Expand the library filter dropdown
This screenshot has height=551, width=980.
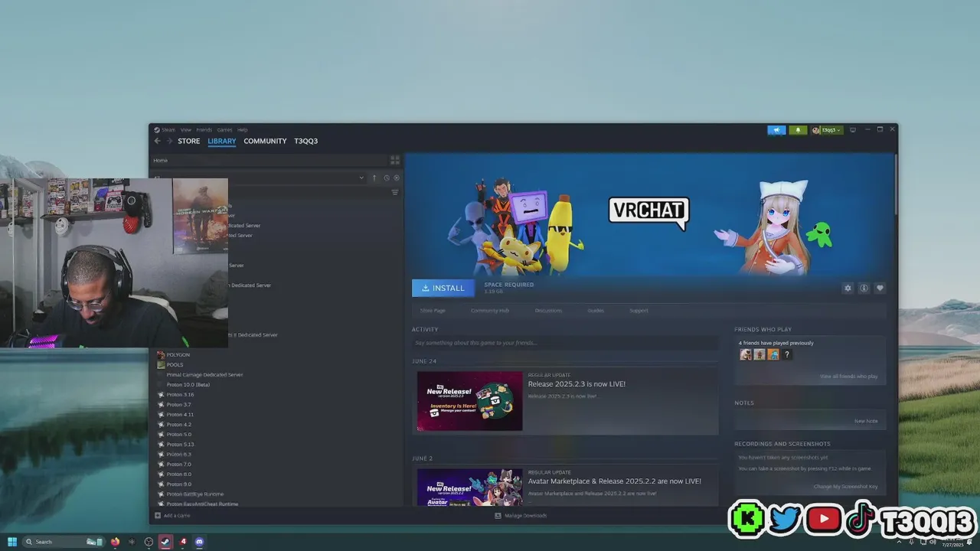[x=361, y=178]
